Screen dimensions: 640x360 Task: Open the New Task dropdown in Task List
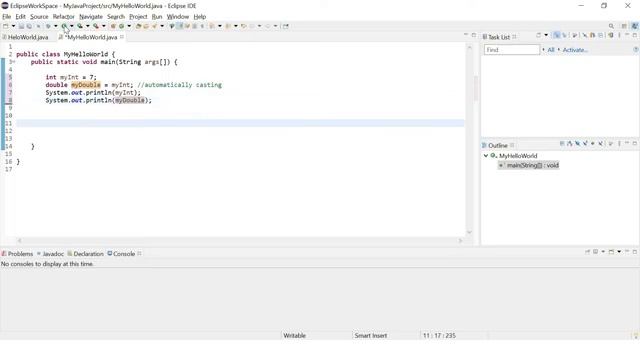click(546, 35)
